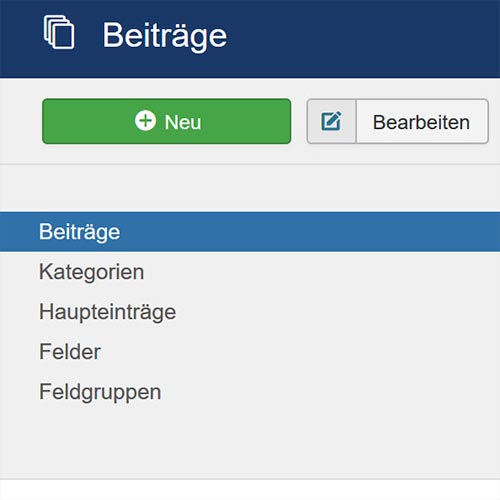Click the stacked pages icon in header
Viewport: 500px width, 500px height.
59,32
